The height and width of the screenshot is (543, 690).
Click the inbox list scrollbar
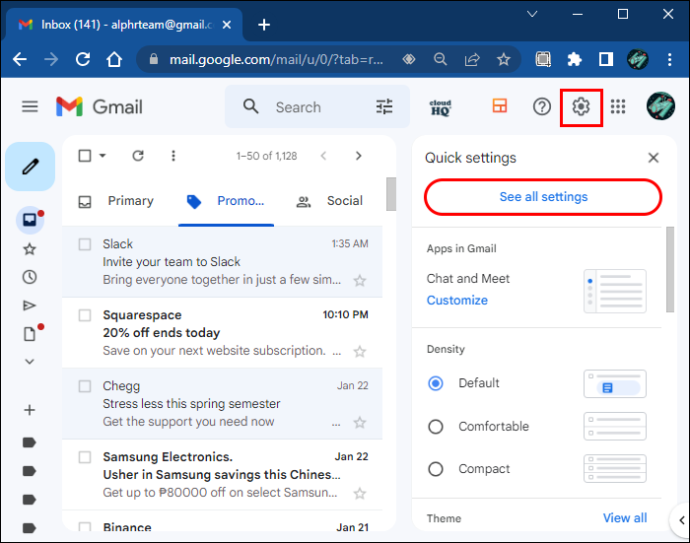coord(391,194)
